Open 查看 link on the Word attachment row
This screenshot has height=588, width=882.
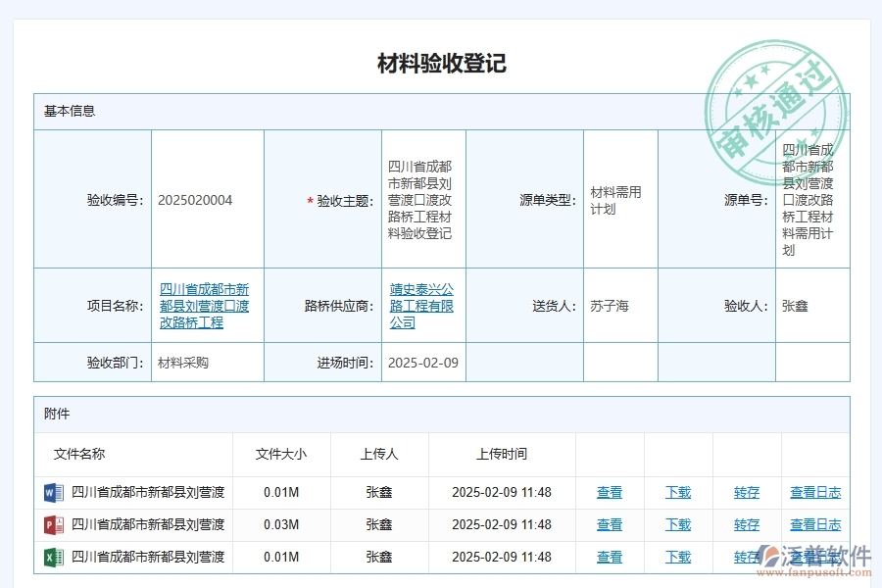tap(609, 493)
